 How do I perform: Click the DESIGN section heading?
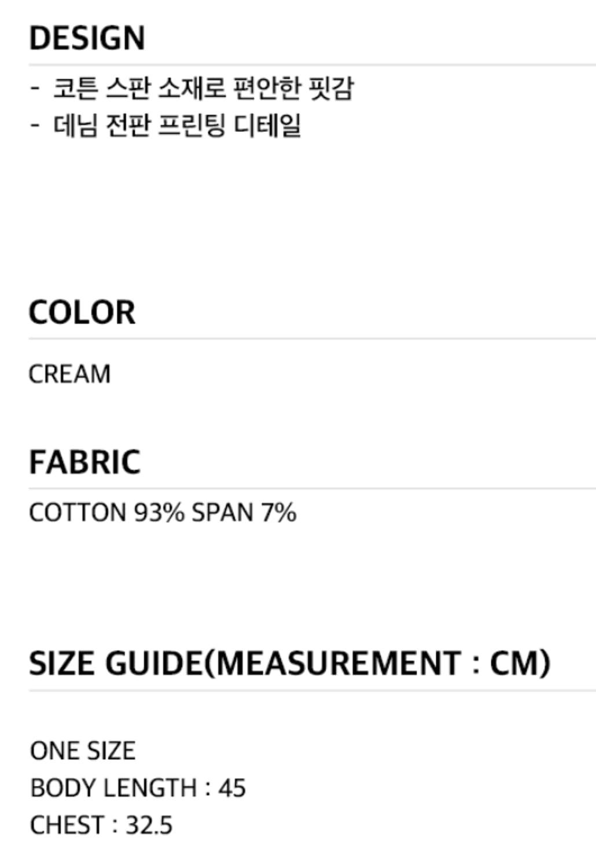87,38
